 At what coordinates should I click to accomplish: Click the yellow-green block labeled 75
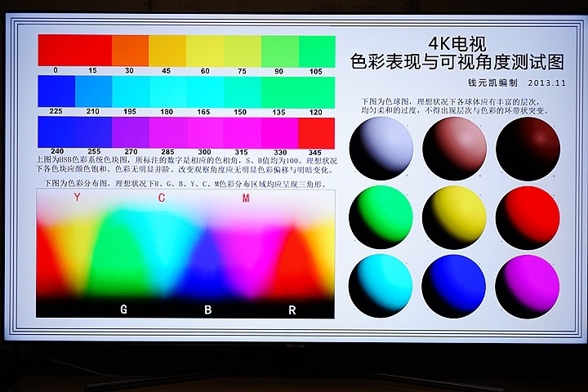[243, 51]
